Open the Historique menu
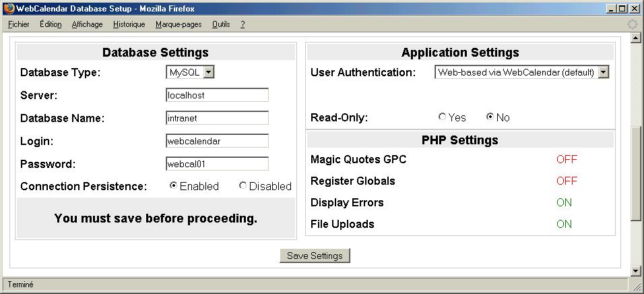The width and height of the screenshot is (644, 294). tap(129, 24)
